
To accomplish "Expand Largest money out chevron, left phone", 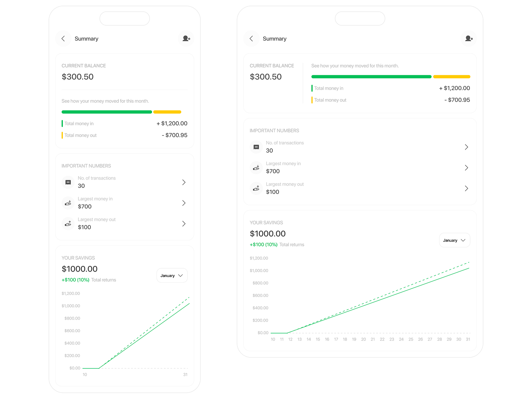I will tap(184, 224).
